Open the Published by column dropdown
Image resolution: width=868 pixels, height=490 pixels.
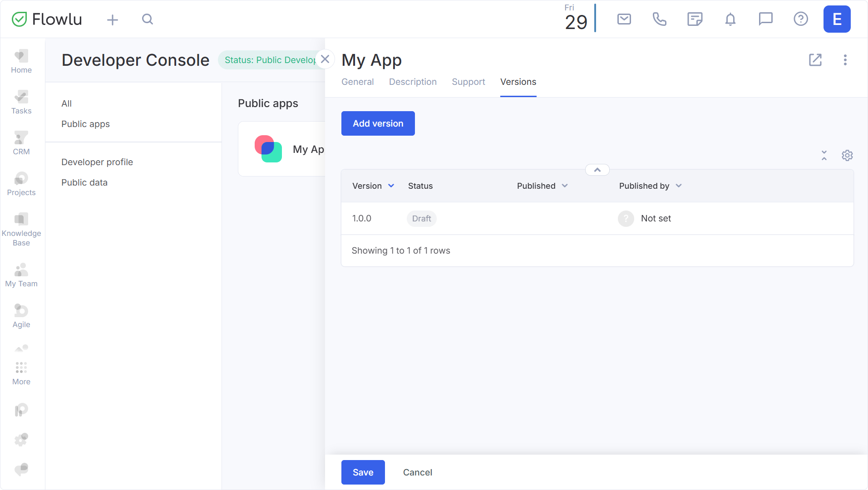(679, 186)
